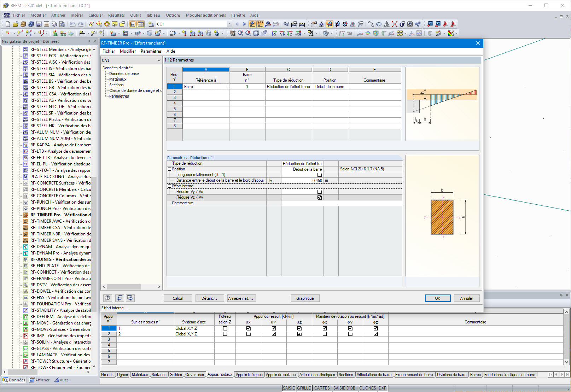Image resolution: width=571 pixels, height=392 pixels.
Task: Collapse the Position parameter group
Action: click(169, 169)
